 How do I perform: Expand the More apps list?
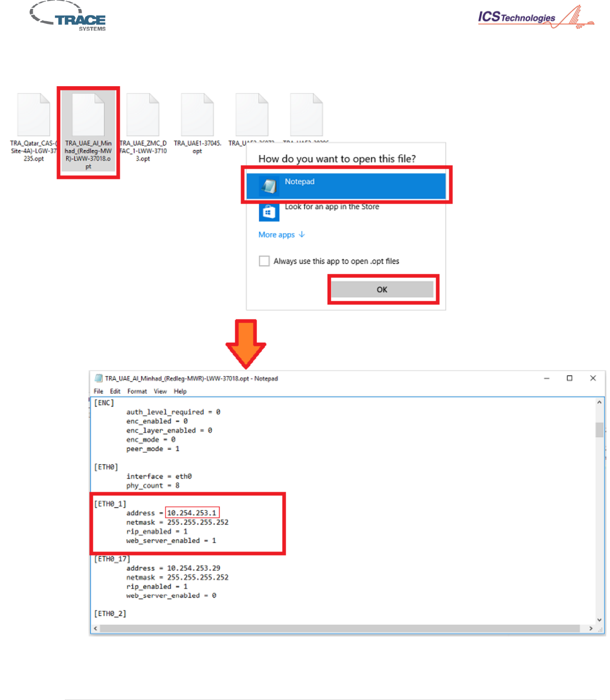pyautogui.click(x=282, y=235)
